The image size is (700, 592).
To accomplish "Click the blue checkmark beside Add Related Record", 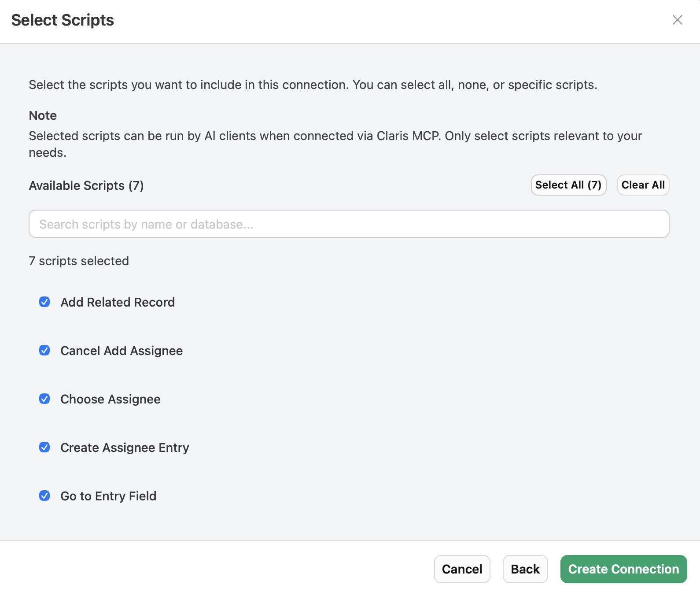I will (x=44, y=302).
